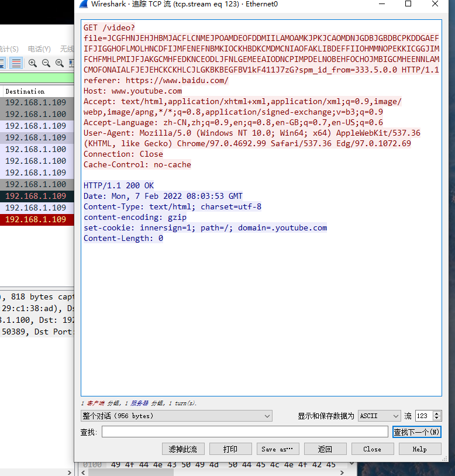Click the 滤掉此流 button
This screenshot has height=476, width=455.
click(x=182, y=449)
